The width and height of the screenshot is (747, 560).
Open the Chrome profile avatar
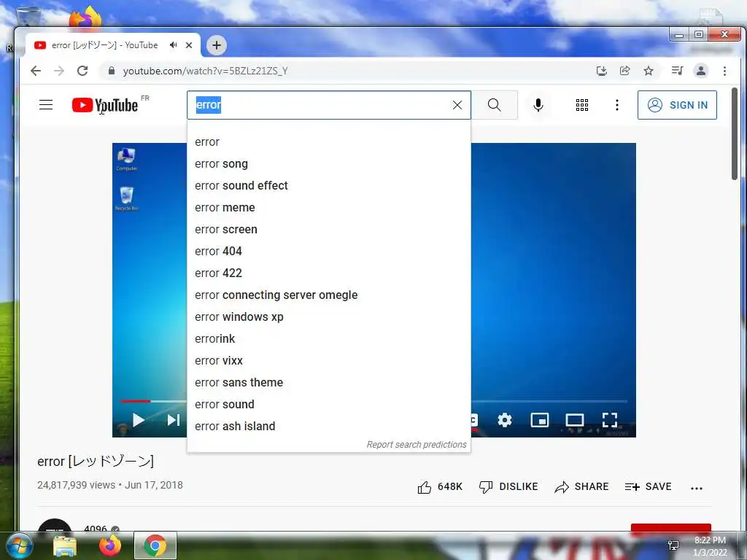[701, 71]
